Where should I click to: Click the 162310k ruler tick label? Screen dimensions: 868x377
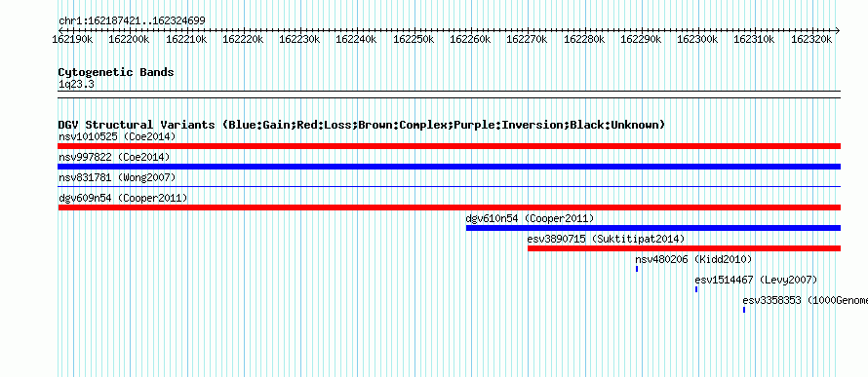pyautogui.click(x=754, y=39)
